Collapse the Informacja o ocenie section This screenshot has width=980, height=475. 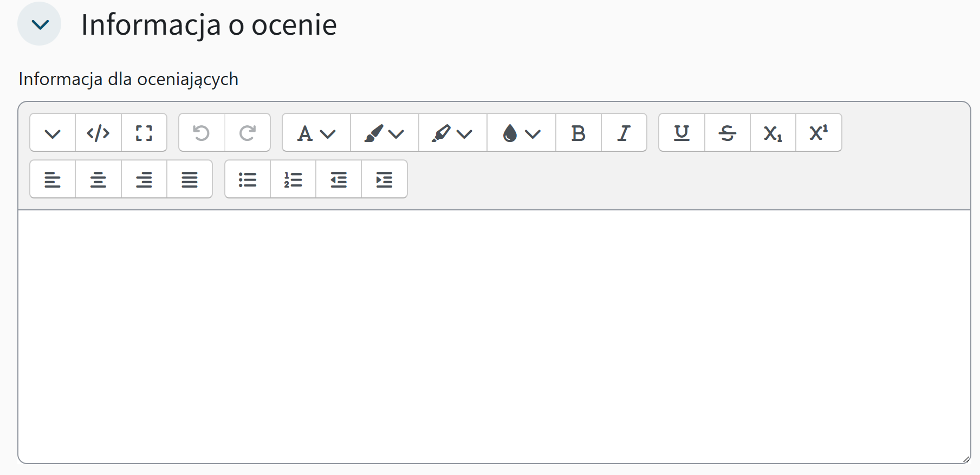39,23
